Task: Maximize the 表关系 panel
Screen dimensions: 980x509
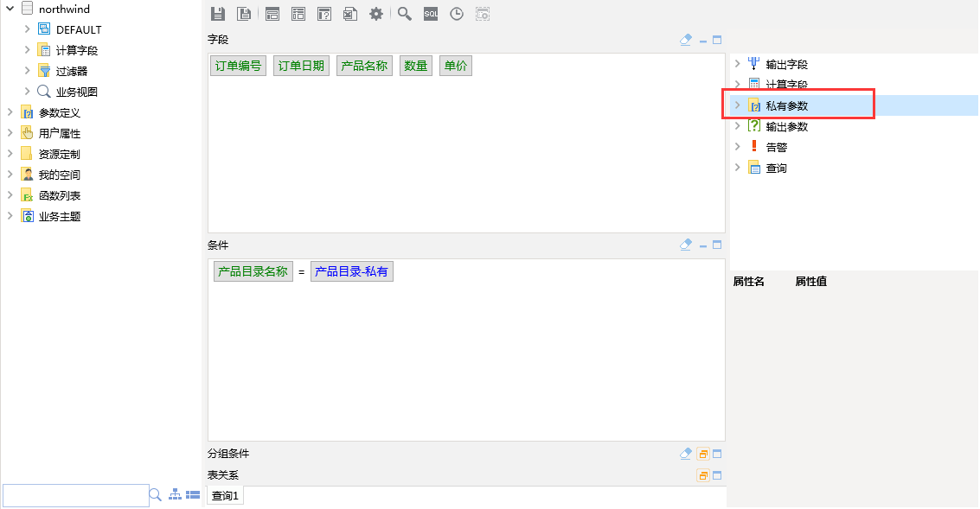Action: (717, 475)
